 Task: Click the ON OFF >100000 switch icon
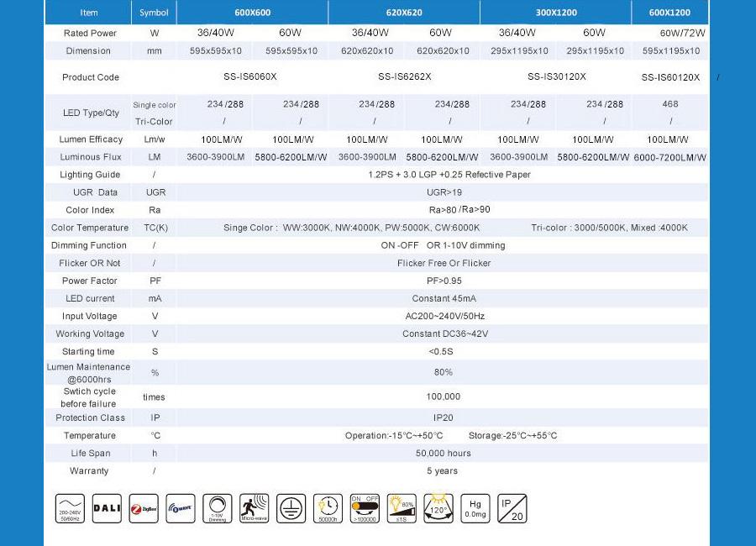[x=365, y=508]
